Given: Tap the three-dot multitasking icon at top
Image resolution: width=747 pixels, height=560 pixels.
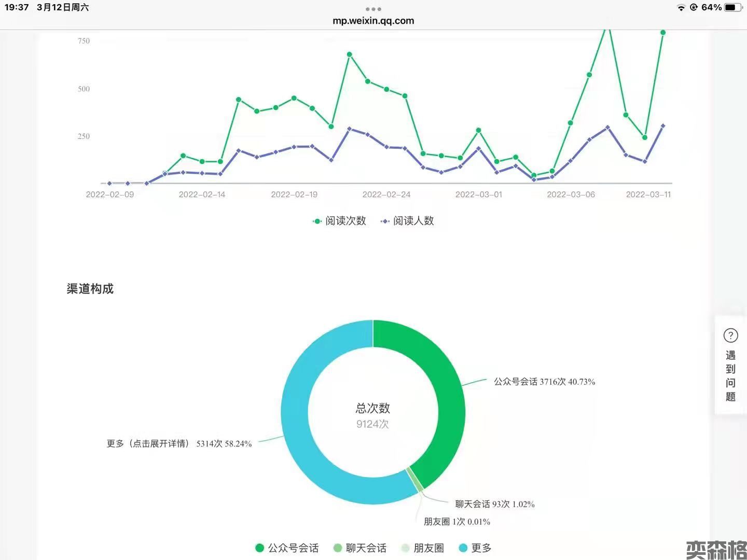Looking at the screenshot, I should coord(373,9).
